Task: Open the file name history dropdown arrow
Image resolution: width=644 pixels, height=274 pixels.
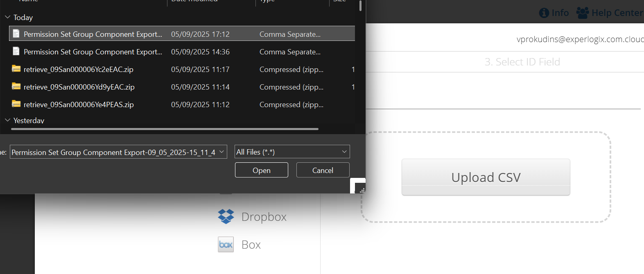Action: 222,152
